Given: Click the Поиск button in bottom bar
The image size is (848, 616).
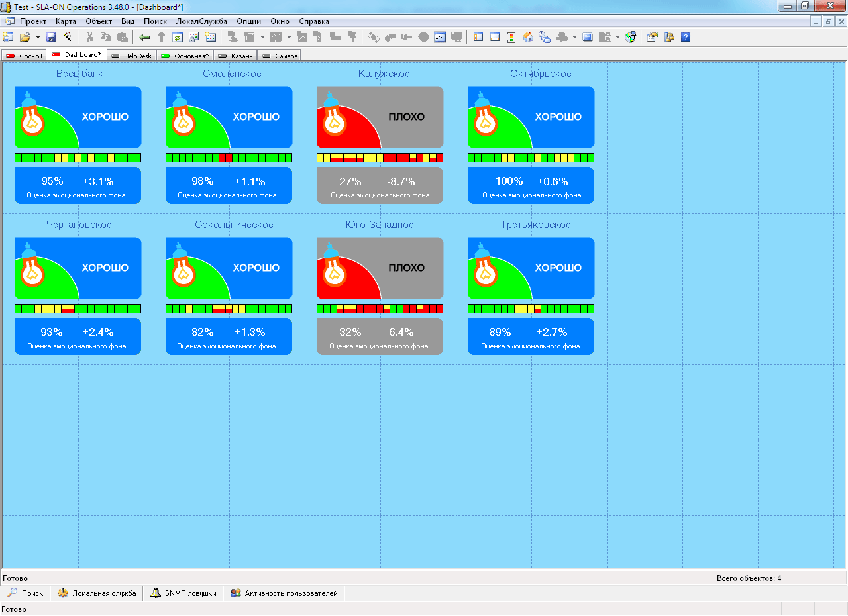Looking at the screenshot, I should (x=26, y=593).
